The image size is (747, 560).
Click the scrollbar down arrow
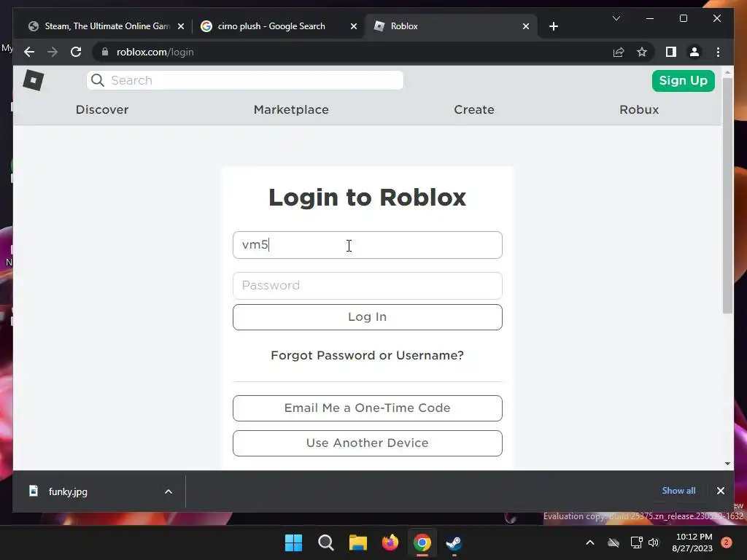click(727, 463)
